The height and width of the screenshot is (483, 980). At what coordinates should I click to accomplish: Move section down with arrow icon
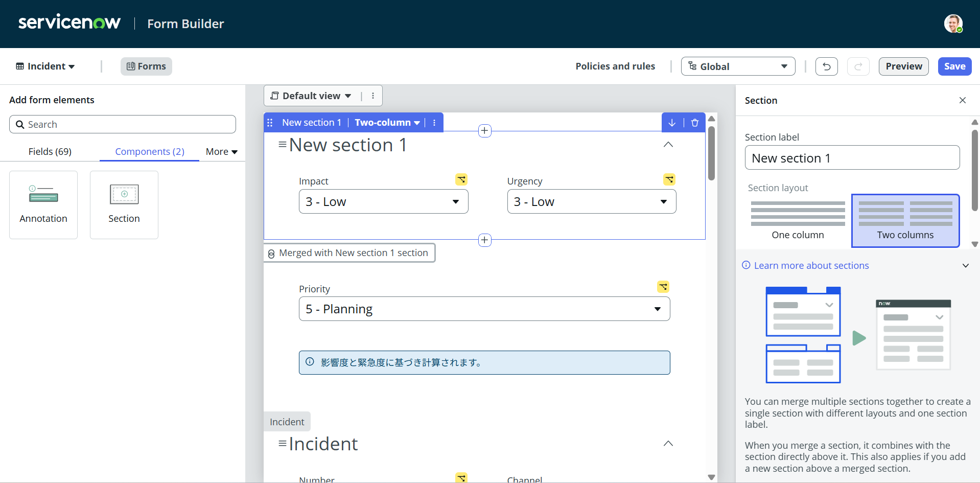[x=672, y=123]
